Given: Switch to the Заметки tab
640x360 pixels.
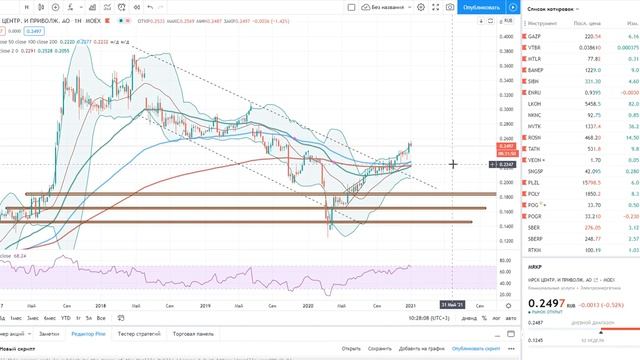Looking at the screenshot, I should click(49, 334).
